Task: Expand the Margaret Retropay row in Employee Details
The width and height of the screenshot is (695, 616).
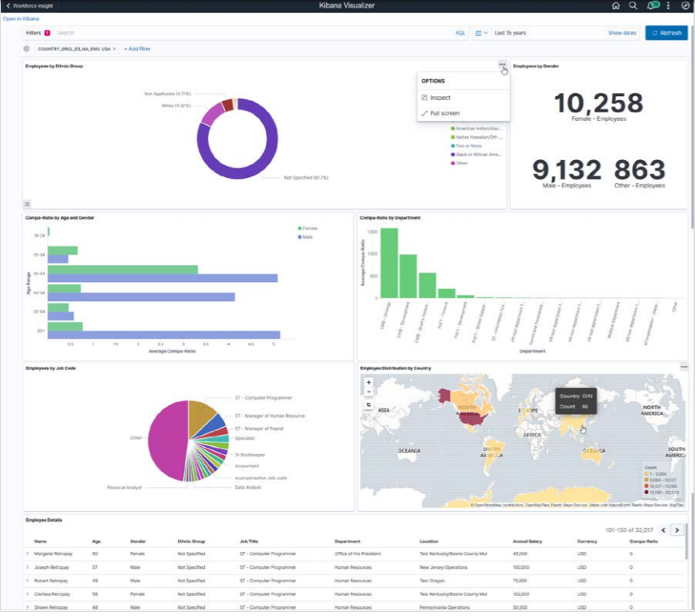Action: pos(26,553)
